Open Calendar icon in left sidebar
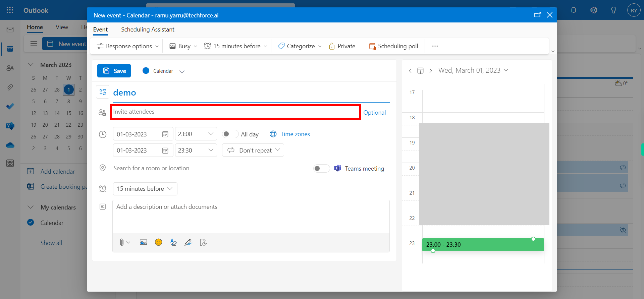Image resolution: width=644 pixels, height=299 pixels. 10,49
